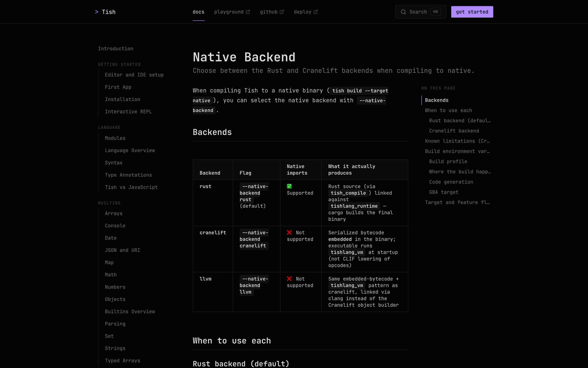Image resolution: width=588 pixels, height=368 pixels.
Task: Open Introduction in the sidebar
Action: pos(116,49)
